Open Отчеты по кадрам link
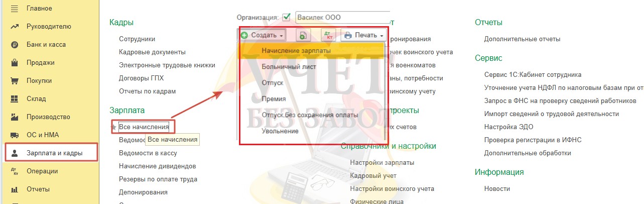644x204 pixels. coord(147,91)
